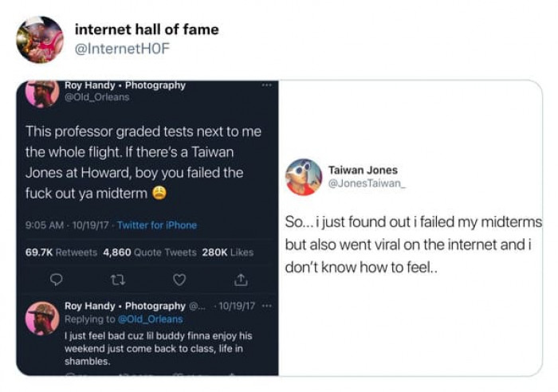Select the Taiwan Jones display name
The image size is (558, 392).
click(x=363, y=171)
